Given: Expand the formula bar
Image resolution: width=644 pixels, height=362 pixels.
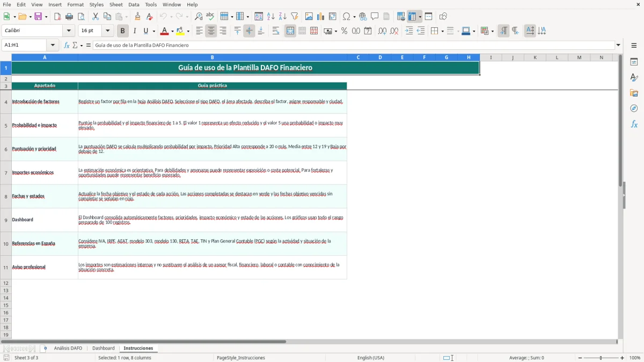Looking at the screenshot, I should tap(619, 46).
